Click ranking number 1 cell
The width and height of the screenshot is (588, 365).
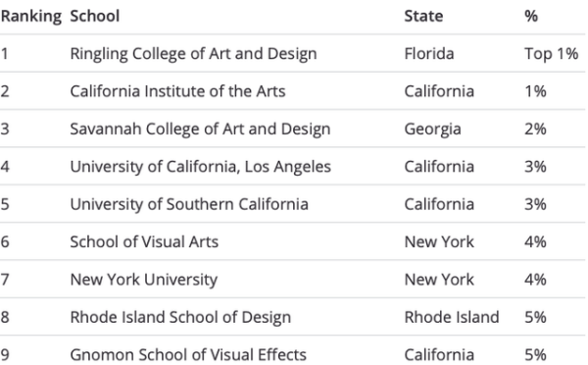click(4, 54)
